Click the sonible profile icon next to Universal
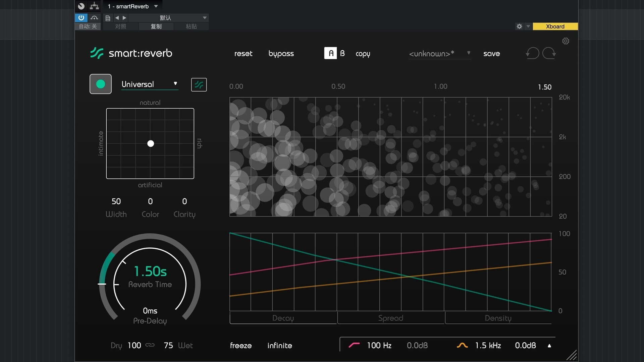The height and width of the screenshot is (362, 644). click(199, 84)
